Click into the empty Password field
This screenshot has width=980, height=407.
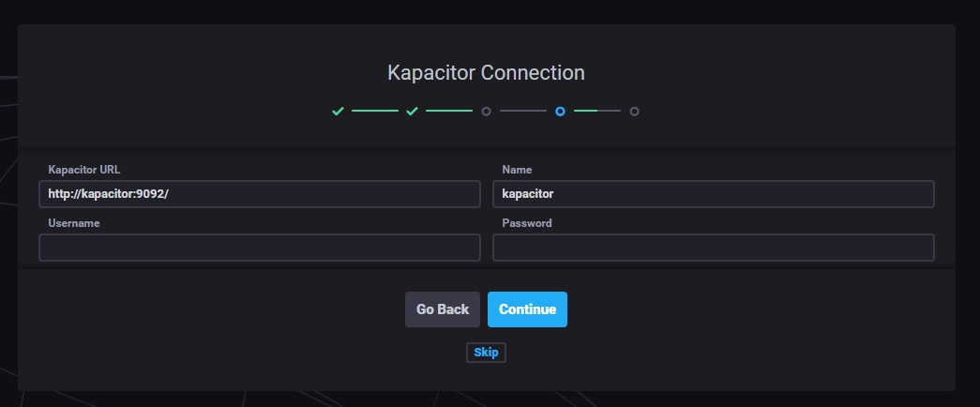coord(714,248)
